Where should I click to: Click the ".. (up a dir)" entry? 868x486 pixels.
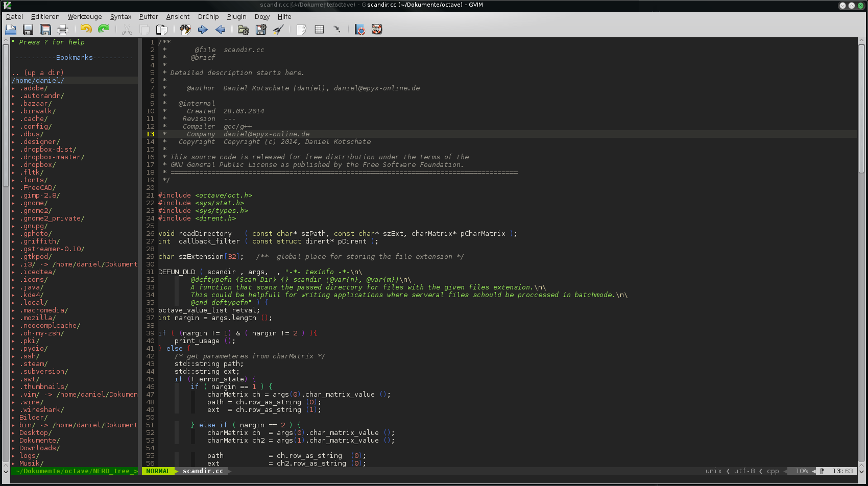point(38,72)
